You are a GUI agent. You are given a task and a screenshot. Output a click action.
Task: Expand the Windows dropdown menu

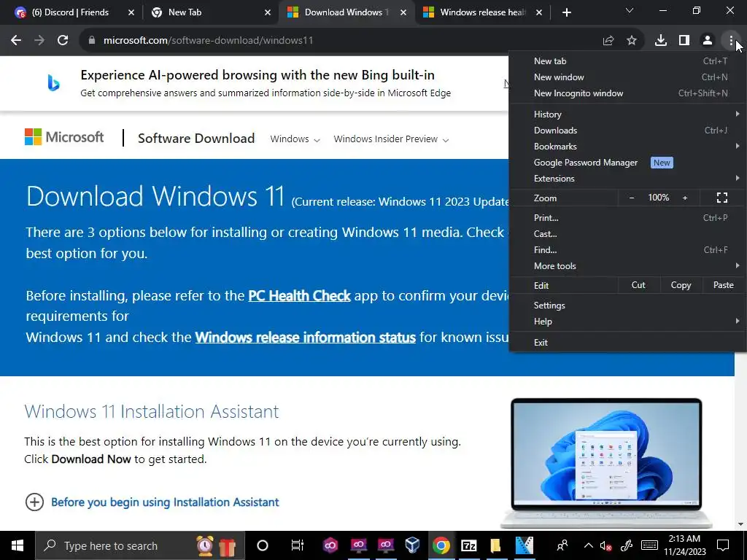pos(295,139)
